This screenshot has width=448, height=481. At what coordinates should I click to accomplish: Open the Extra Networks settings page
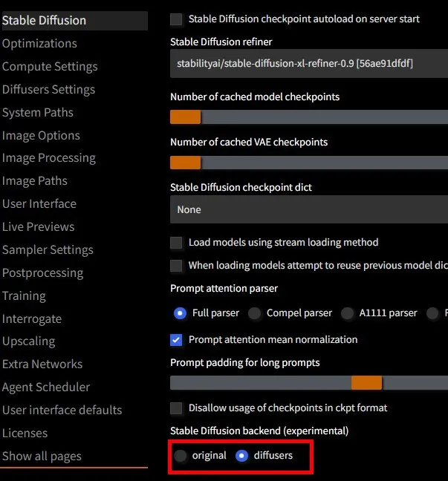[42, 364]
